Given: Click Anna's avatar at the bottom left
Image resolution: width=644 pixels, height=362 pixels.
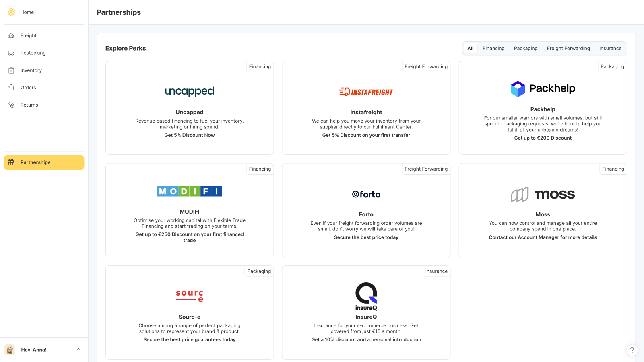Looking at the screenshot, I should [x=9, y=350].
